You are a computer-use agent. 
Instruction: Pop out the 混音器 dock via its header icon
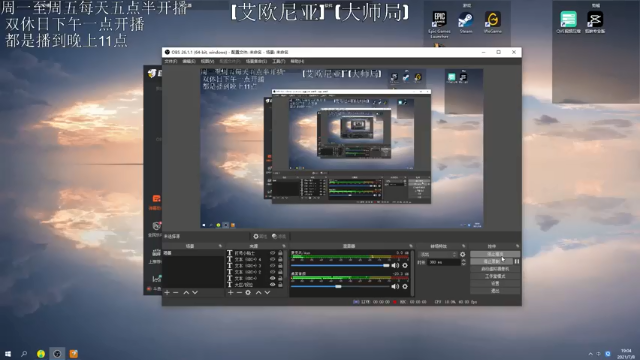(411, 246)
